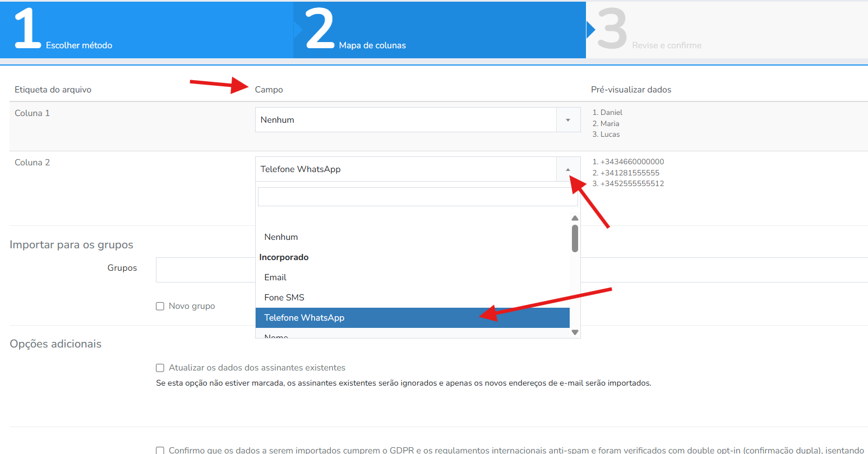868x454 pixels.
Task: Select step 2 Mapa de colunas
Action: pyautogui.click(x=440, y=30)
